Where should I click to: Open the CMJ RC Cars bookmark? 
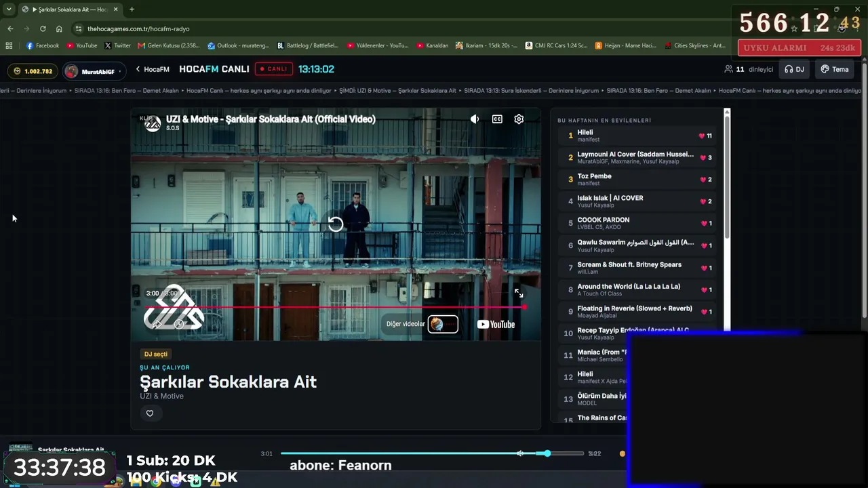click(556, 46)
